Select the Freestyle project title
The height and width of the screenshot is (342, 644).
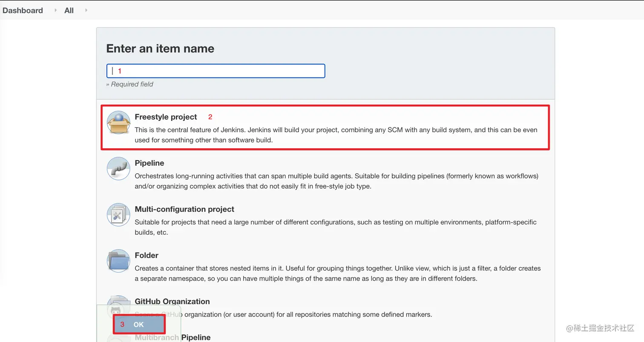tap(166, 117)
